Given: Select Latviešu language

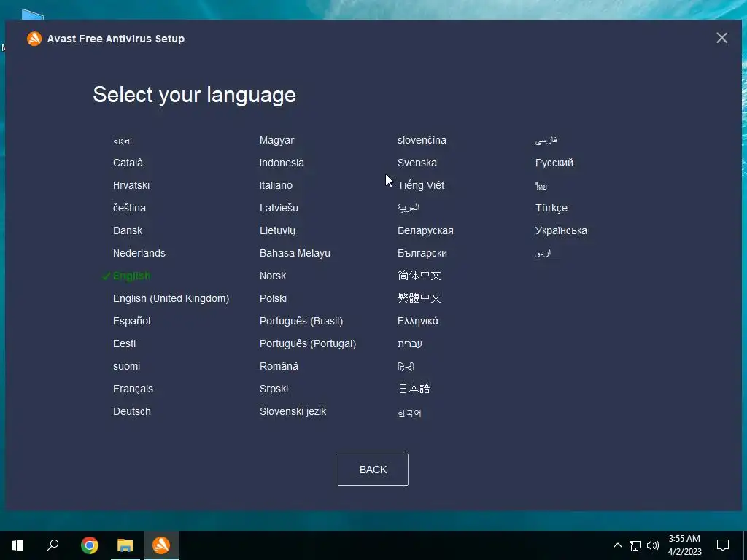Looking at the screenshot, I should tap(279, 208).
